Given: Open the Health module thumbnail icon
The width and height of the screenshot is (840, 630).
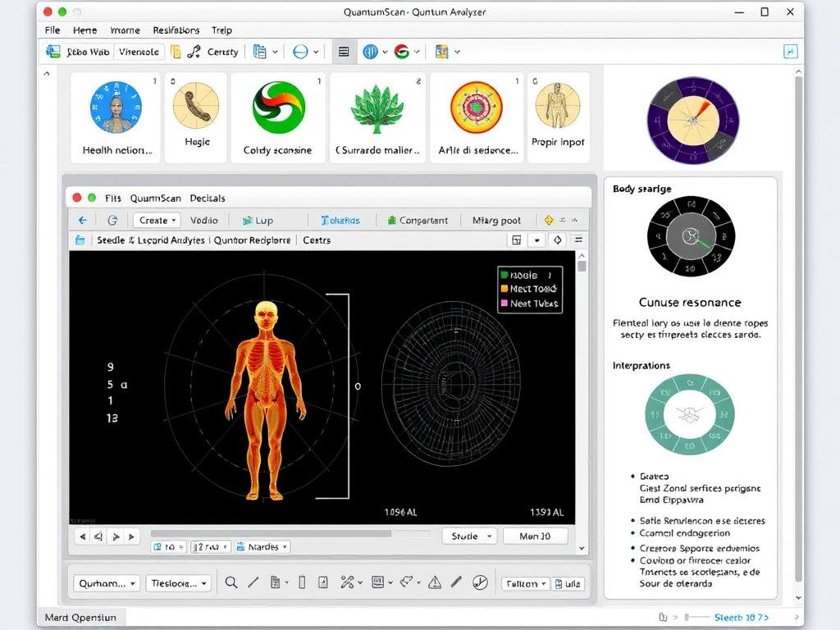Looking at the screenshot, I should click(x=116, y=107).
